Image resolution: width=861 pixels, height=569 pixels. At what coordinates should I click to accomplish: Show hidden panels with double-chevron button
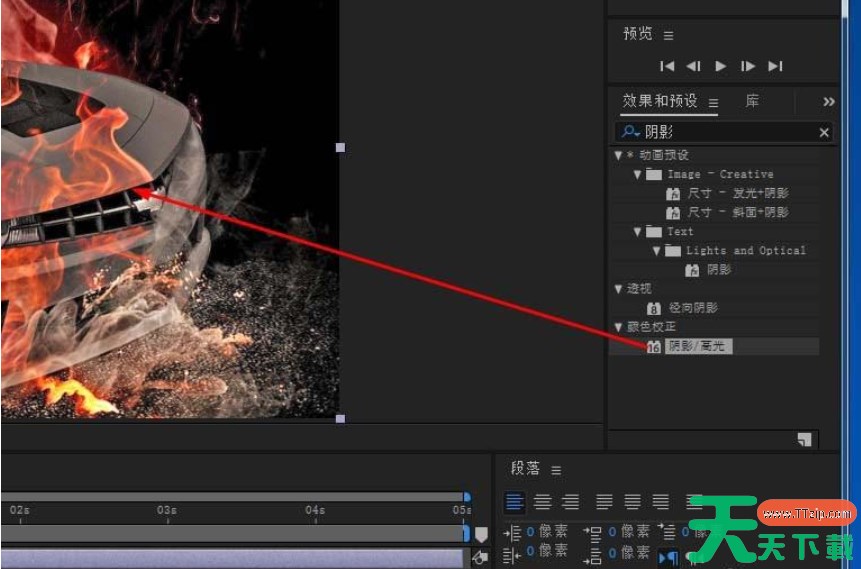tap(828, 101)
